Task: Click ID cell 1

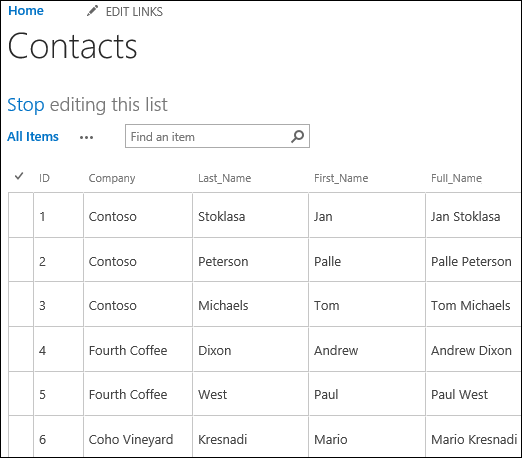Action: pos(58,215)
